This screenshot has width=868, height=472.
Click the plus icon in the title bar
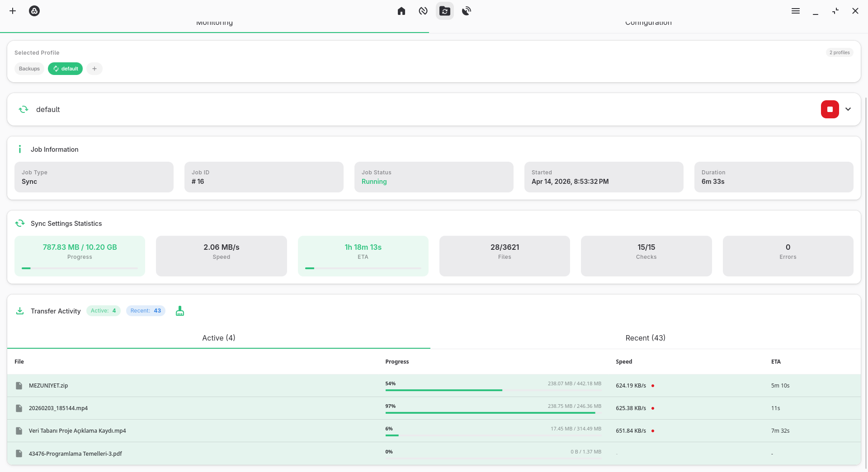pyautogui.click(x=13, y=11)
